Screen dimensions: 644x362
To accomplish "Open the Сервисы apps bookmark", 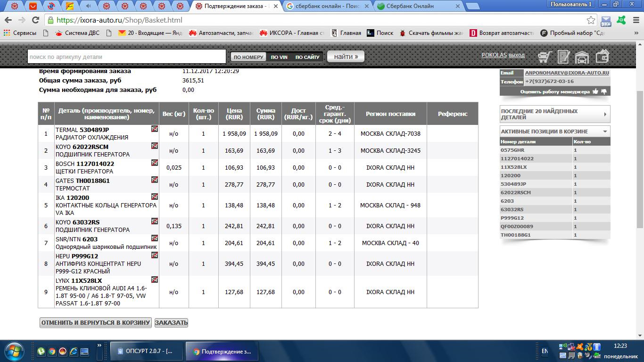I will [20, 33].
